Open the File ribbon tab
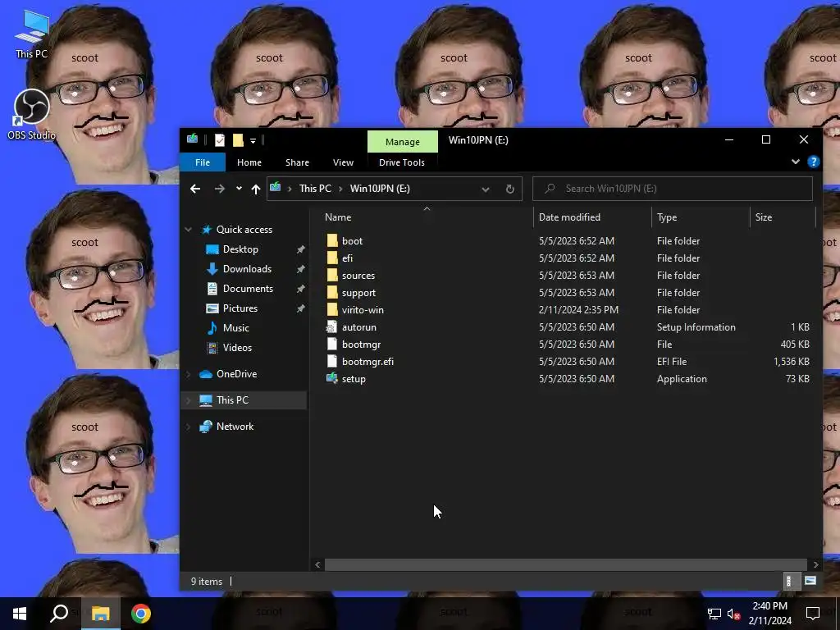 pyautogui.click(x=203, y=162)
